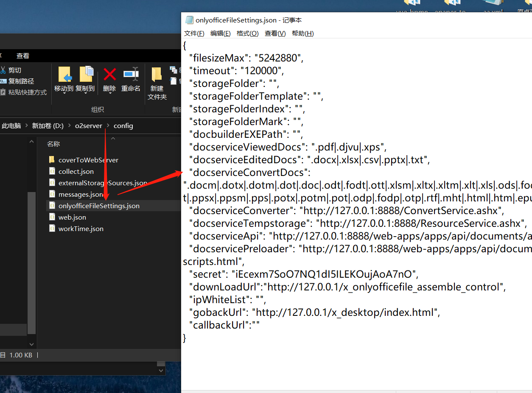
Task: Select the workTime.json file name
Action: pyautogui.click(x=81, y=229)
